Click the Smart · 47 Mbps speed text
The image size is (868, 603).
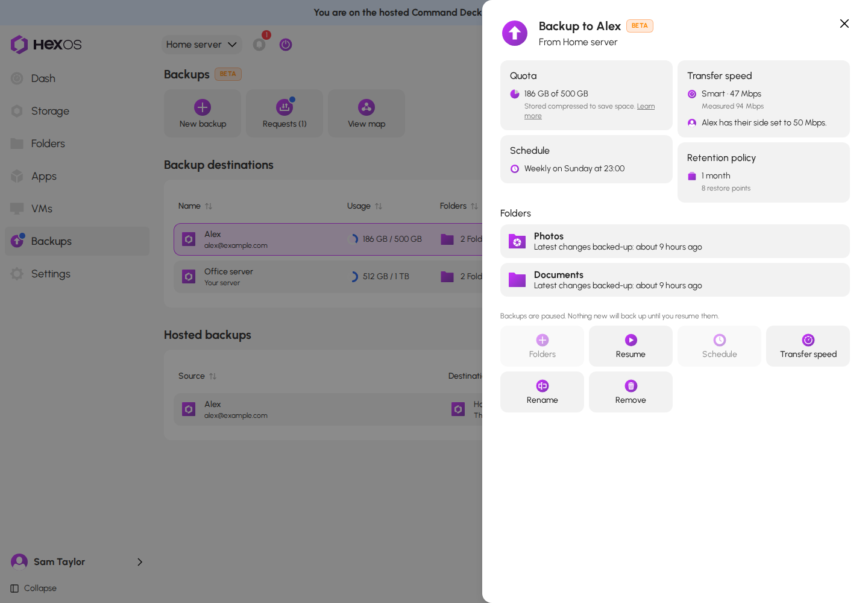731,94
